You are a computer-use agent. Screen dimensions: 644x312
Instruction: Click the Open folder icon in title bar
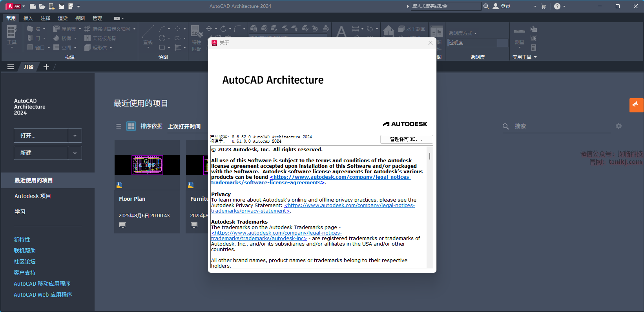(x=42, y=6)
